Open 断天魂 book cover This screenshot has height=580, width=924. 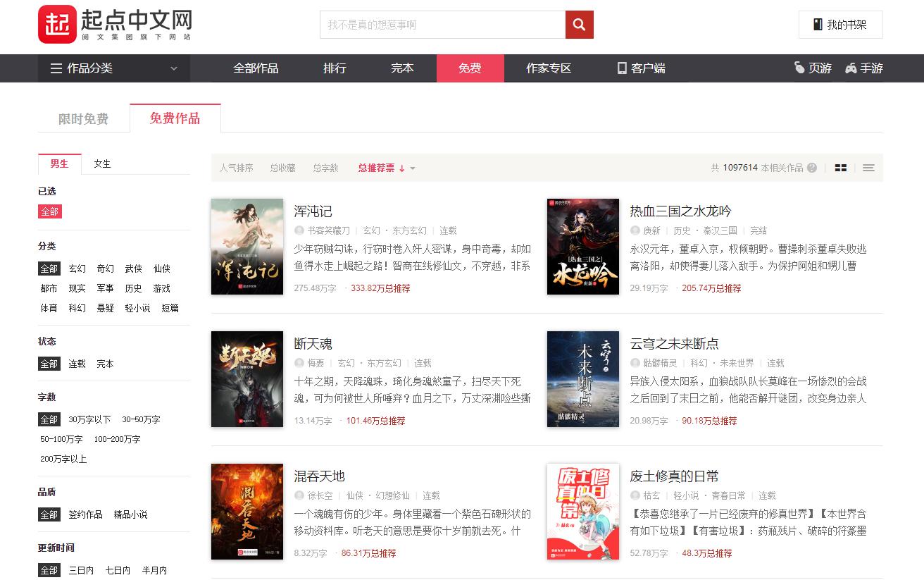[x=247, y=379]
